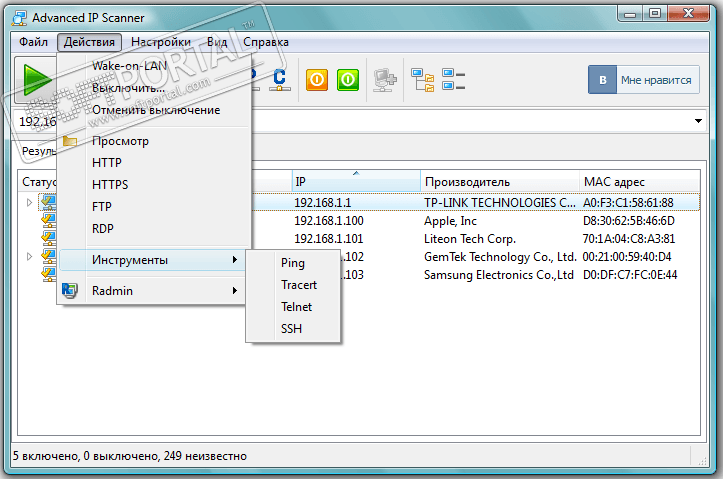
Task: Click the green power wake icon
Action: 348,80
